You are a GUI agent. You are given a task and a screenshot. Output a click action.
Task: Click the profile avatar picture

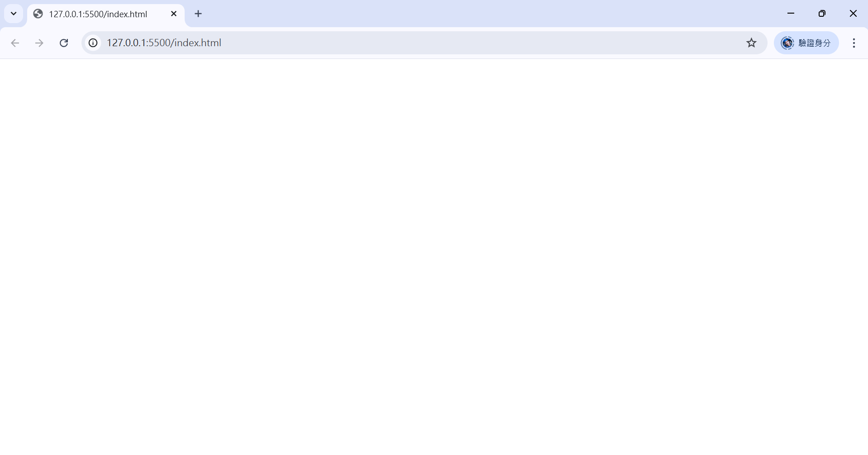pos(787,43)
